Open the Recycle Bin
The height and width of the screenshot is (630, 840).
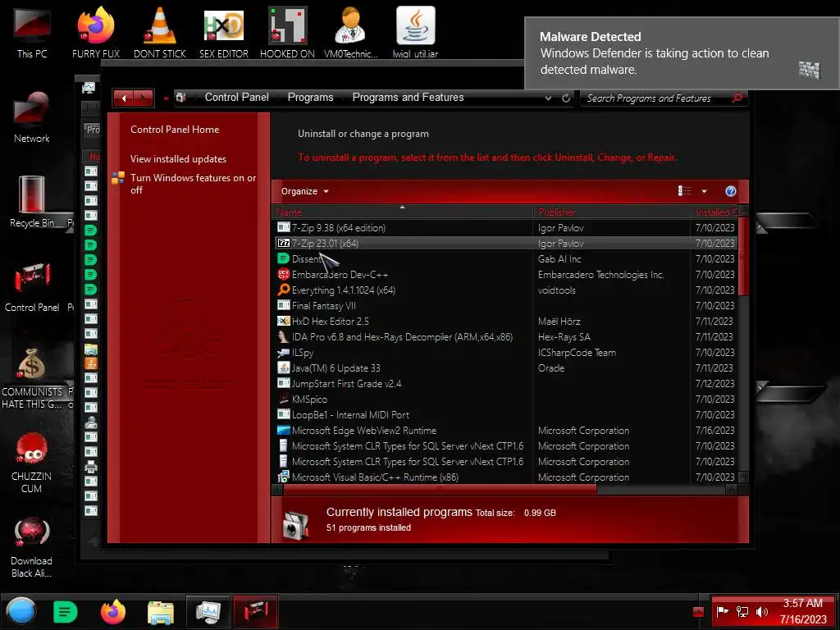pos(32,202)
